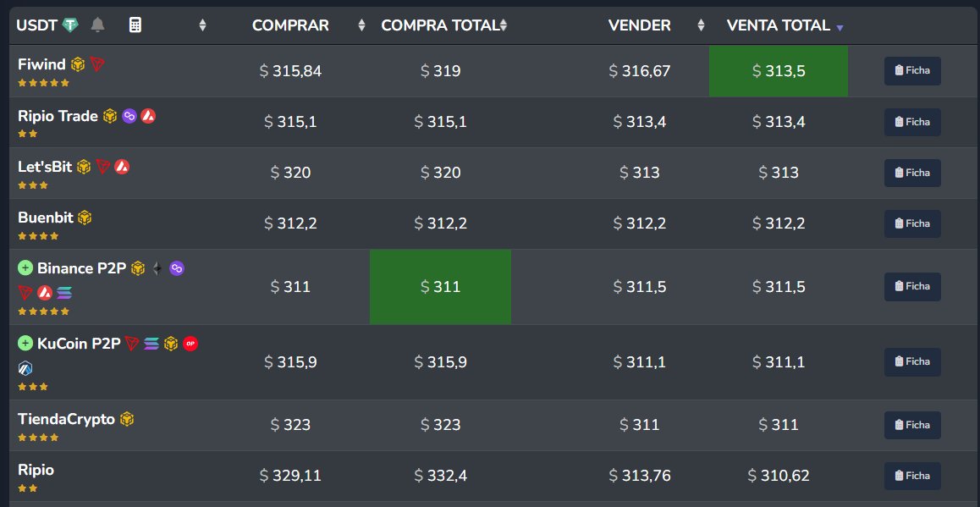Click the BNB chain icon beside TiendaCrypto
Screen dimensions: 980x507
(127, 419)
